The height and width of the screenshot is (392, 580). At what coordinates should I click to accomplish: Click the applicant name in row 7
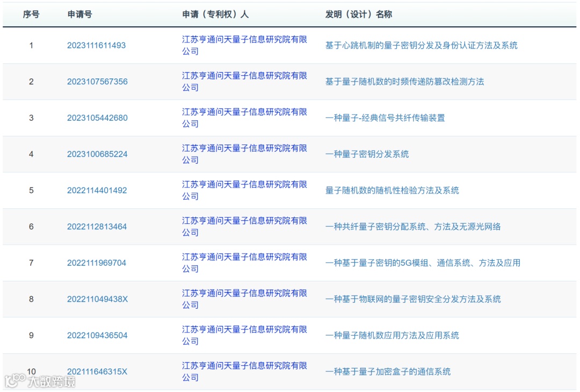[x=244, y=263]
